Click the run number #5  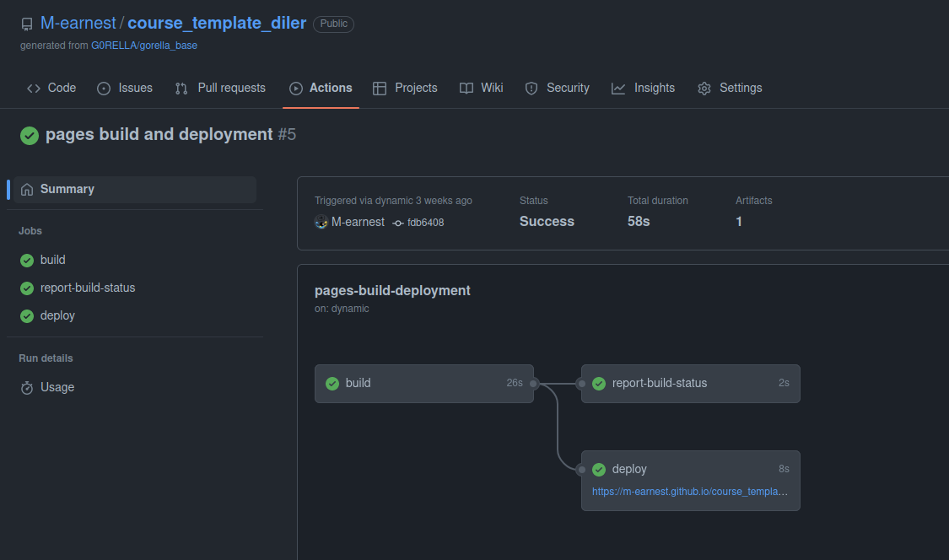[x=287, y=134]
